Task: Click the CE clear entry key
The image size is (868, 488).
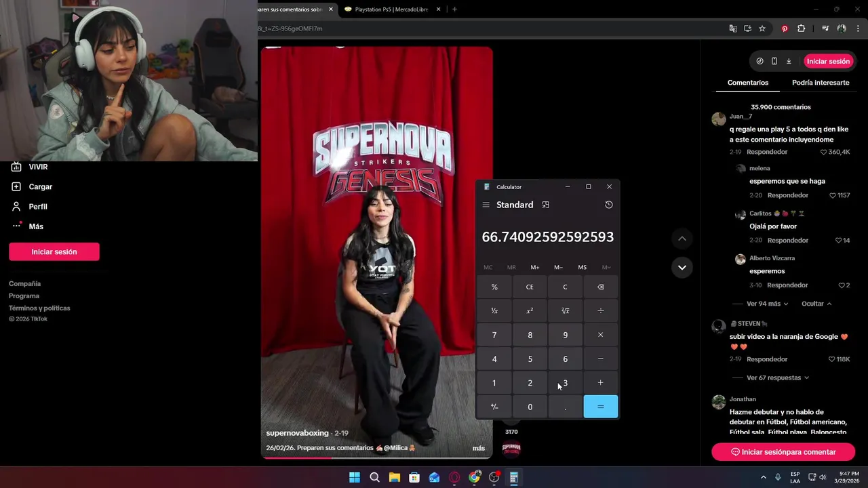Action: [x=530, y=287]
